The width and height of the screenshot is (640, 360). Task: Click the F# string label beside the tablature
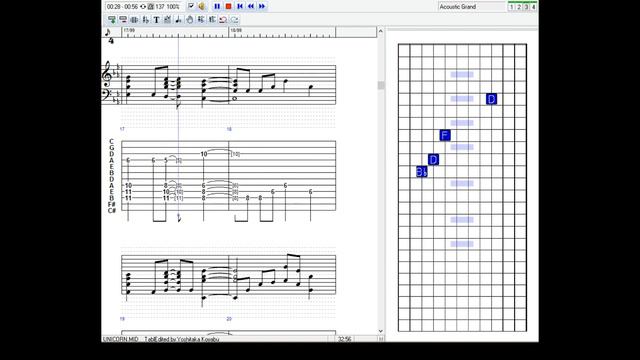point(112,204)
